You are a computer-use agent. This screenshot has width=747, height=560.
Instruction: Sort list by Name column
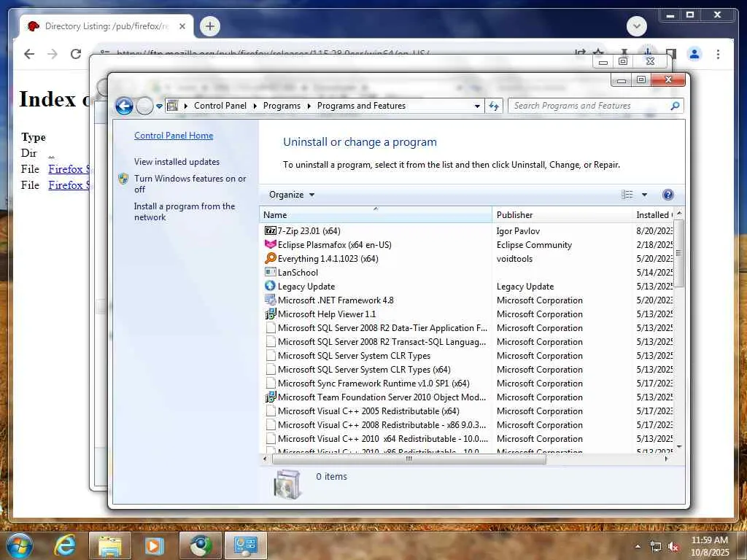click(x=376, y=215)
